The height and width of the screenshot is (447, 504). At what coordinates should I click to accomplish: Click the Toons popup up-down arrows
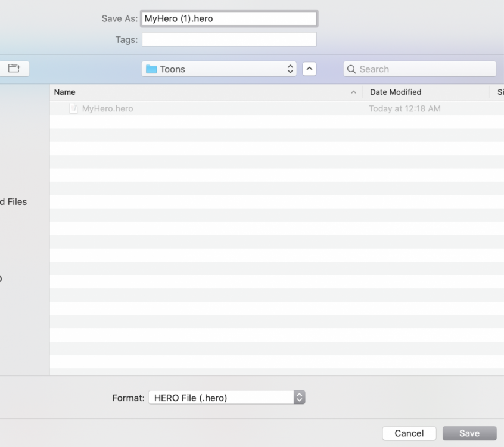pyautogui.click(x=290, y=69)
